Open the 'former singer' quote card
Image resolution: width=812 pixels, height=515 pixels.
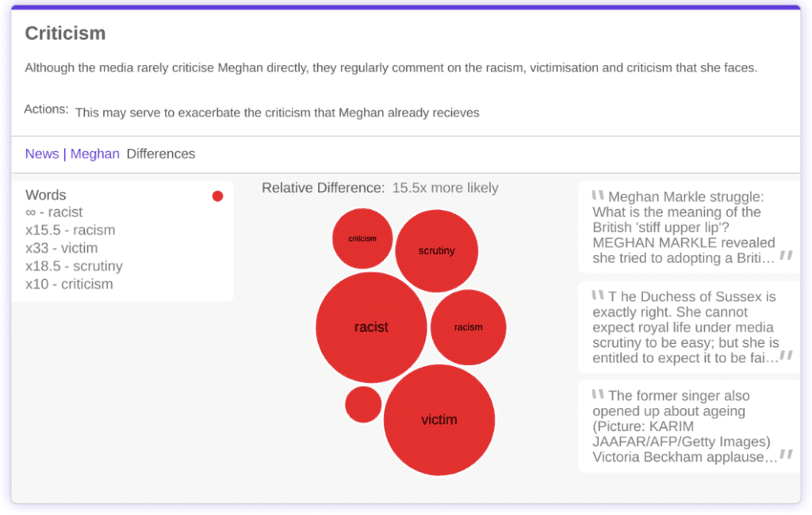(x=688, y=426)
